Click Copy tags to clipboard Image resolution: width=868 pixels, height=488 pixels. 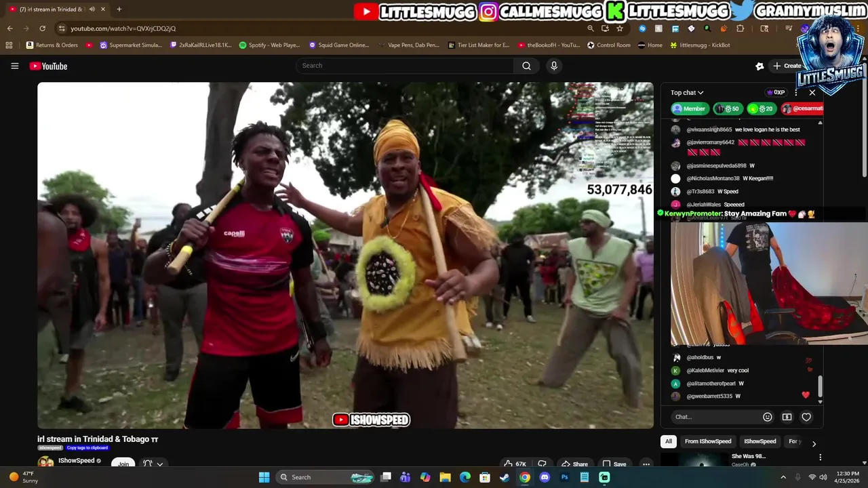pyautogui.click(x=87, y=448)
